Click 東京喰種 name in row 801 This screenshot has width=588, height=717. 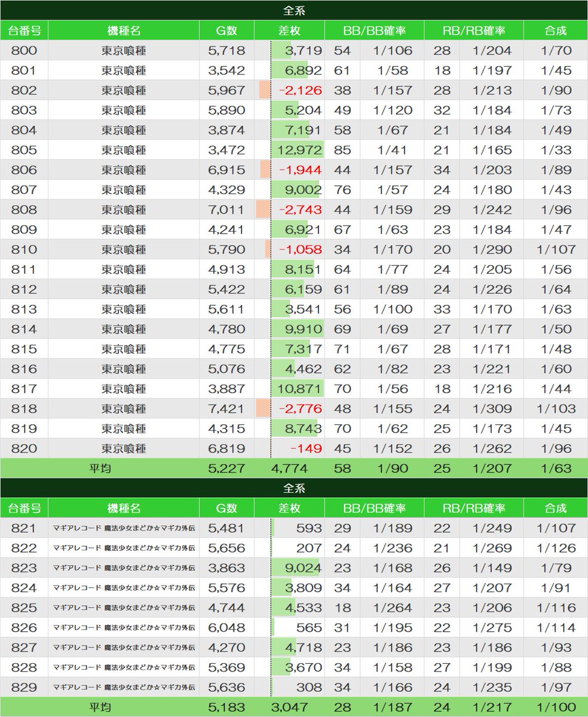click(x=124, y=71)
